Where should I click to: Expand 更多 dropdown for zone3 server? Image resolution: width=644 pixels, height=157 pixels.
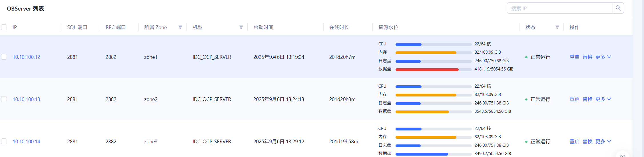click(x=603, y=142)
